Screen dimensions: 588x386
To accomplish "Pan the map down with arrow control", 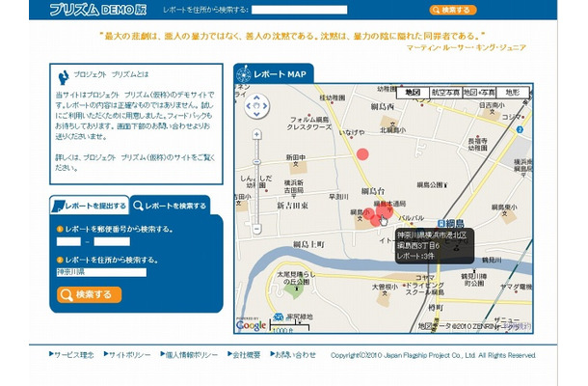I will coord(256,114).
